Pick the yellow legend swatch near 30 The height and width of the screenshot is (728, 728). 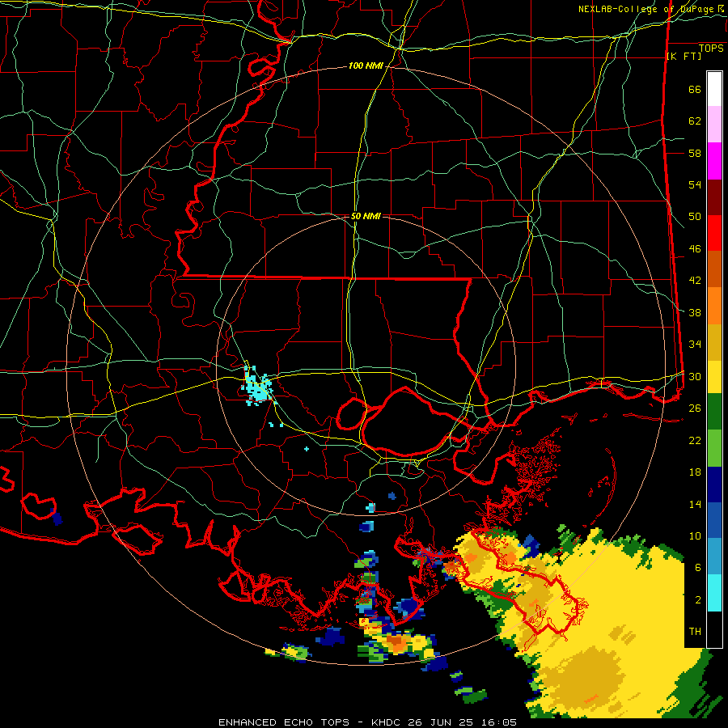714,376
